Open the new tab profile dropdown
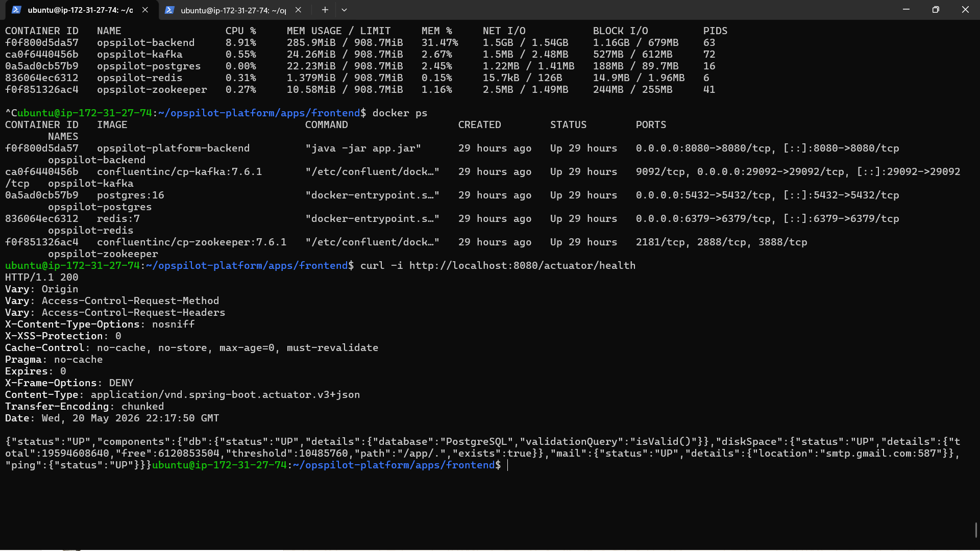Screen dimensions: 980x551 coord(344,10)
